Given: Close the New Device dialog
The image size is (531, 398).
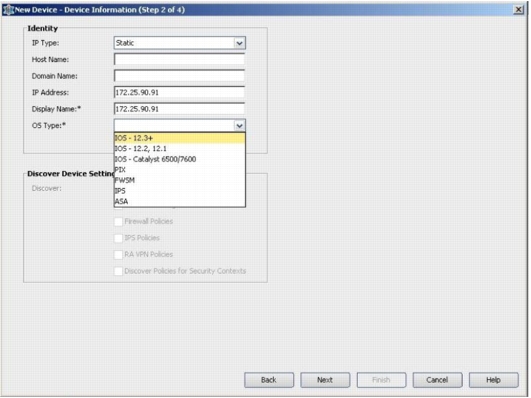Looking at the screenshot, I should [518, 10].
